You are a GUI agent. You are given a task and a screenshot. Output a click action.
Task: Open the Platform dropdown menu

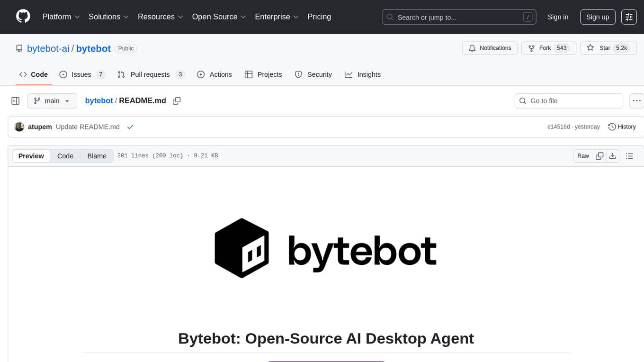61,17
